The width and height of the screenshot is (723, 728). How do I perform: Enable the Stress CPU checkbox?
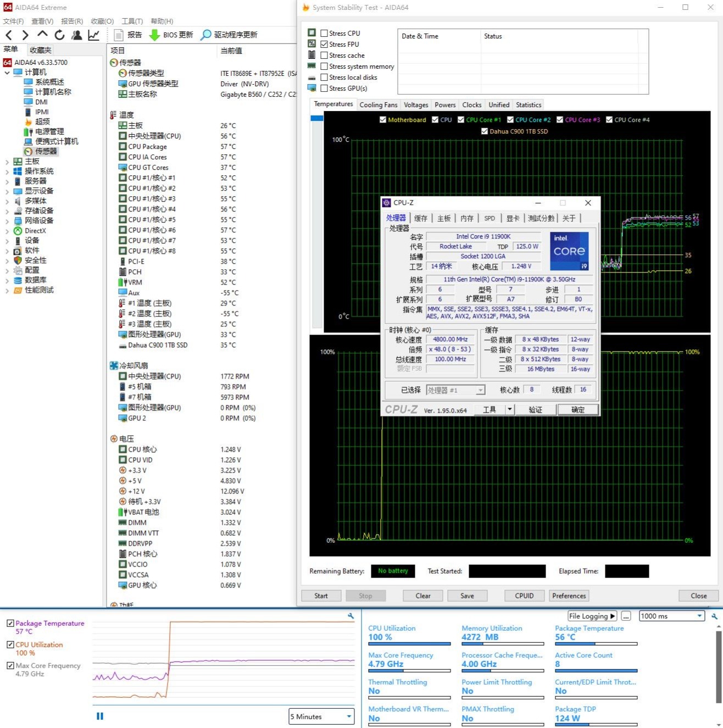click(x=324, y=34)
